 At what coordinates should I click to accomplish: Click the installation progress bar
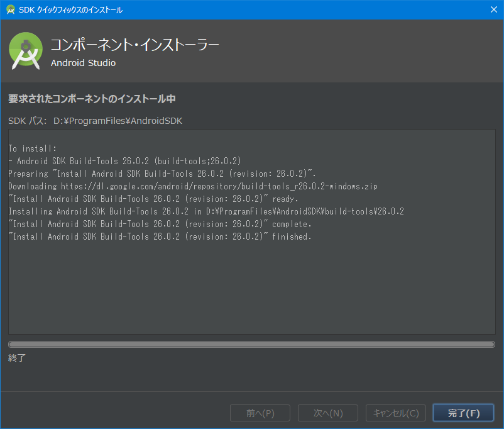click(251, 344)
